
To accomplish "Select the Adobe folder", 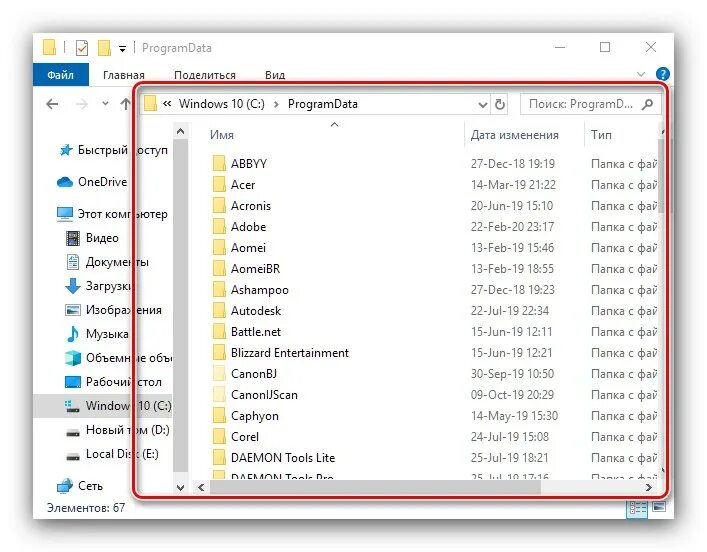I will (x=248, y=226).
